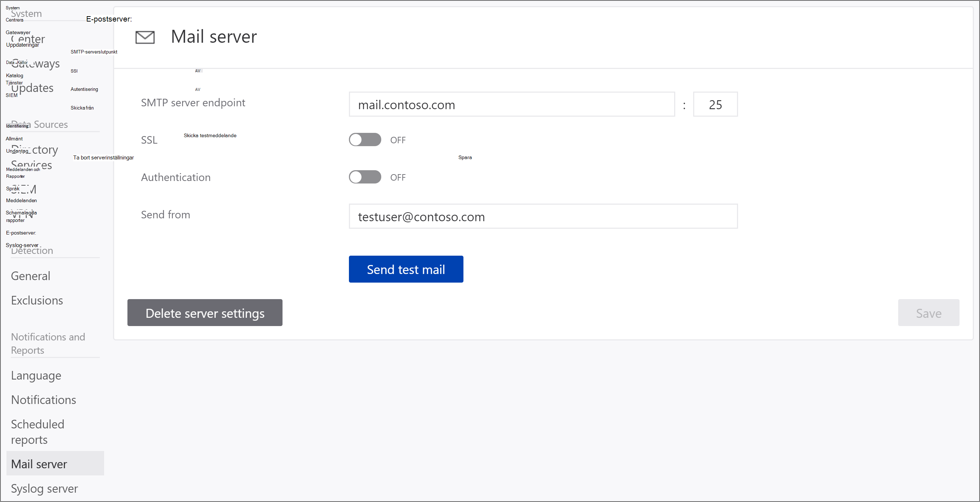Click the Save button
Screen dimensions: 980x502
(929, 312)
